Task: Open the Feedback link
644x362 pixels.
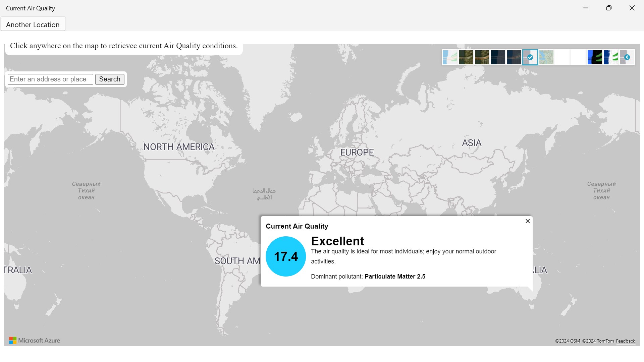Action: 625,341
